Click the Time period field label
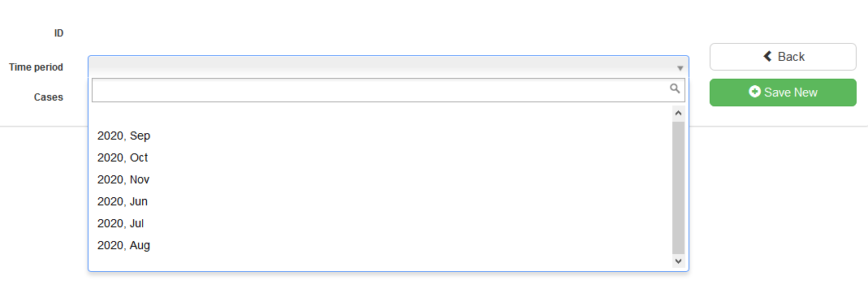The width and height of the screenshot is (868, 293). tap(36, 67)
